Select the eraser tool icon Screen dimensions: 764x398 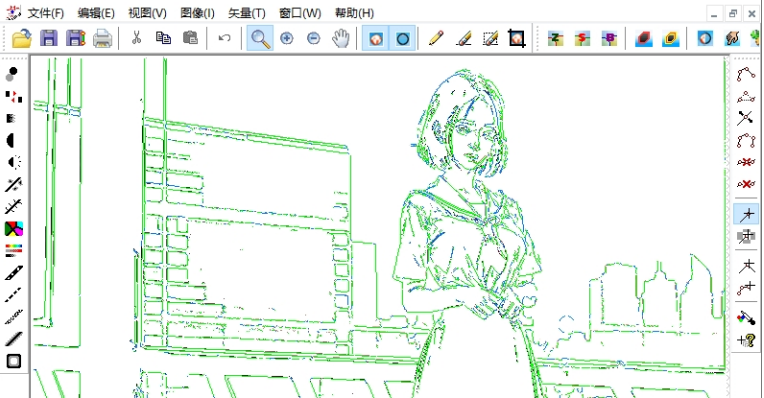point(463,38)
